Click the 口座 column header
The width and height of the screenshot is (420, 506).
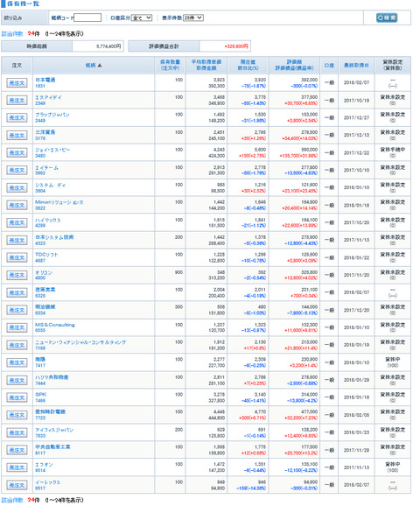(329, 65)
